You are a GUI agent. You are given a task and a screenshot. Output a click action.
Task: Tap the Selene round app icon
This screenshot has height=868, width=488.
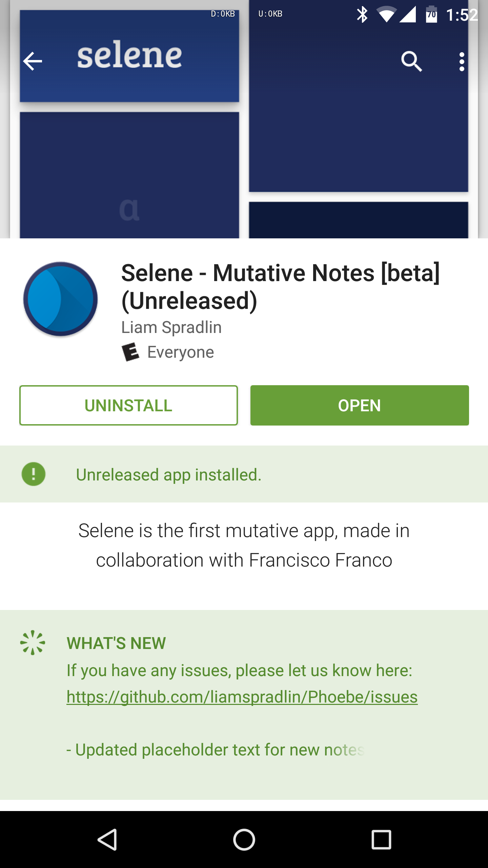pos(61,299)
